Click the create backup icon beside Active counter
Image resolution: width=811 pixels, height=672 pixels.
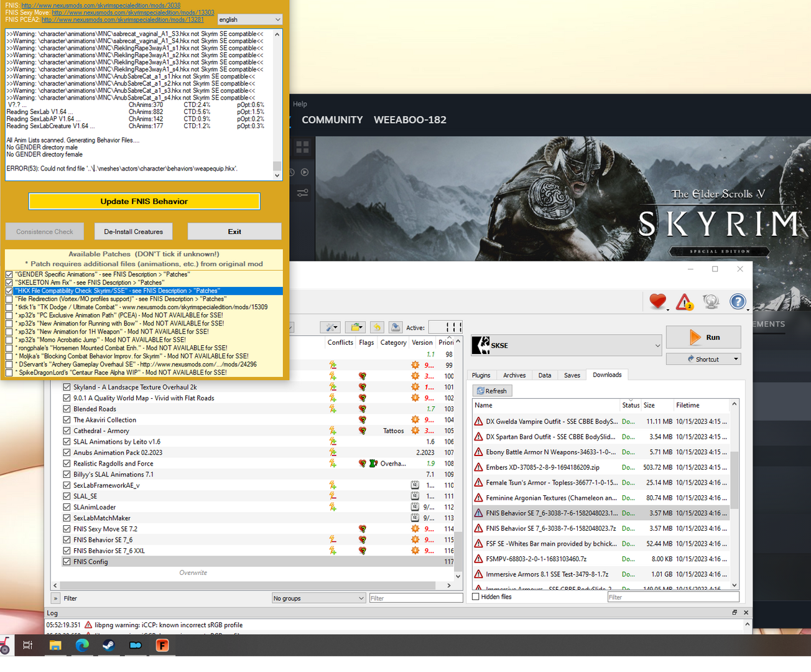pyautogui.click(x=395, y=327)
